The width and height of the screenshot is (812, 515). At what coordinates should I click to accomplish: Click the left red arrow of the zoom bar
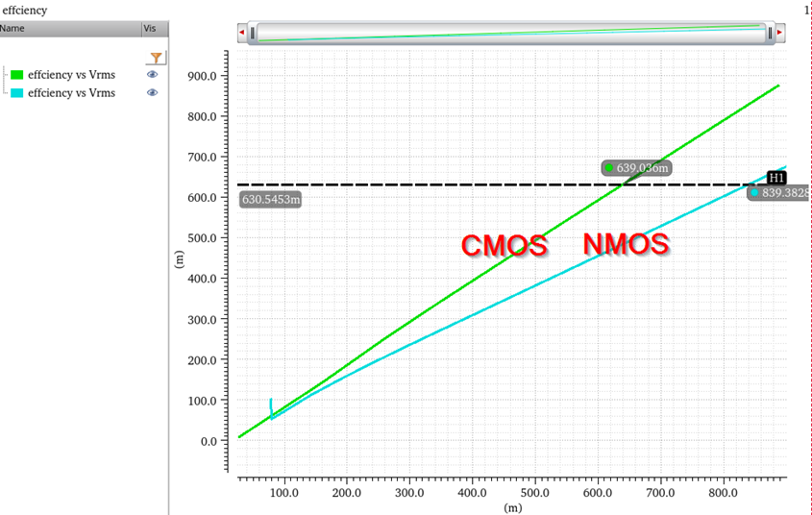[241, 34]
